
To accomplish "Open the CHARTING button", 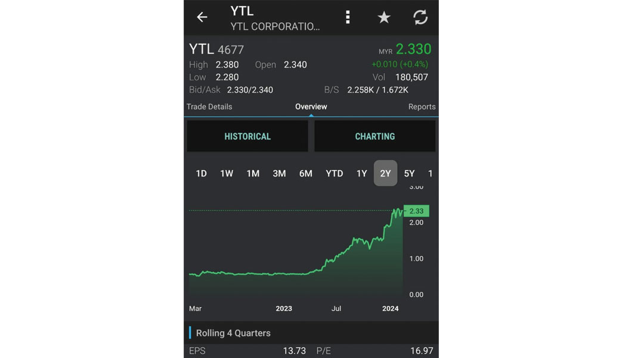I will tap(374, 137).
